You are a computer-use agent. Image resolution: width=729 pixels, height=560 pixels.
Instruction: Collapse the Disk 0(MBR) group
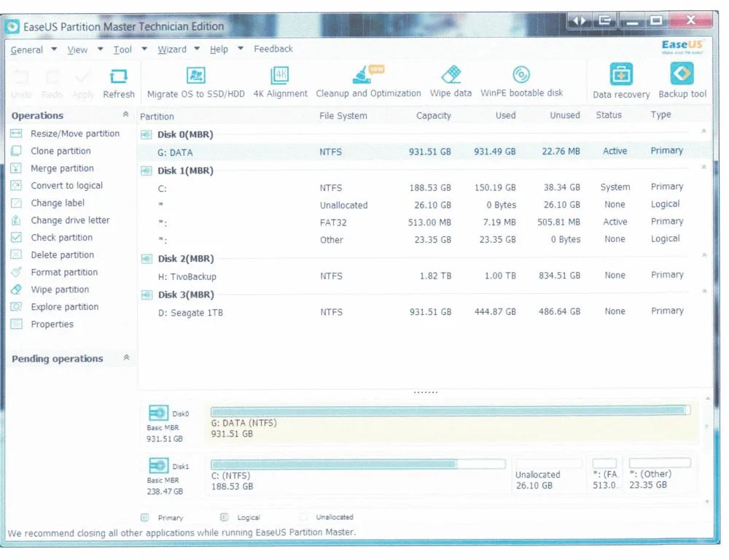pos(704,131)
